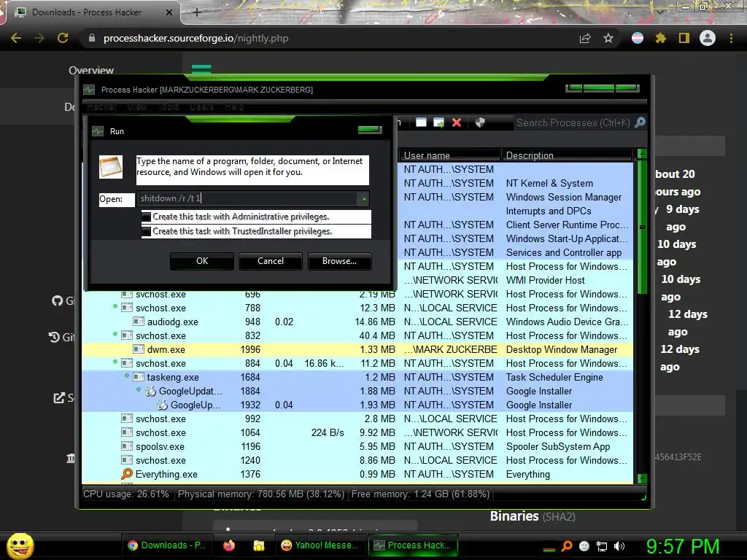The image size is (747, 560).
Task: Launch Firefox from the taskbar
Action: pyautogui.click(x=229, y=545)
